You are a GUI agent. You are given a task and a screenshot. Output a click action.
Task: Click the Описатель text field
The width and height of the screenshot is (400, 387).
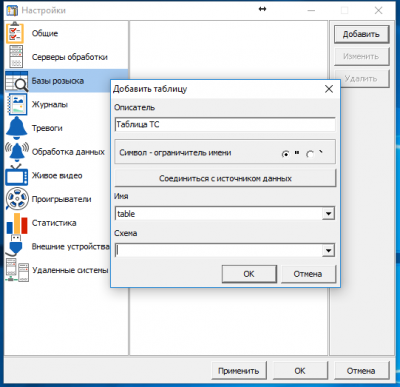[225, 125]
